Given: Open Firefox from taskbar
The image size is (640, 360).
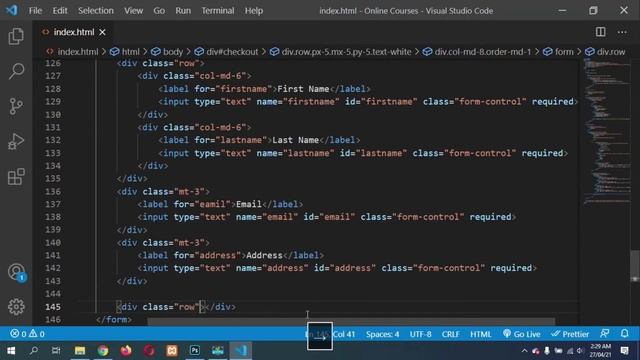Looking at the screenshot, I should tap(126, 351).
